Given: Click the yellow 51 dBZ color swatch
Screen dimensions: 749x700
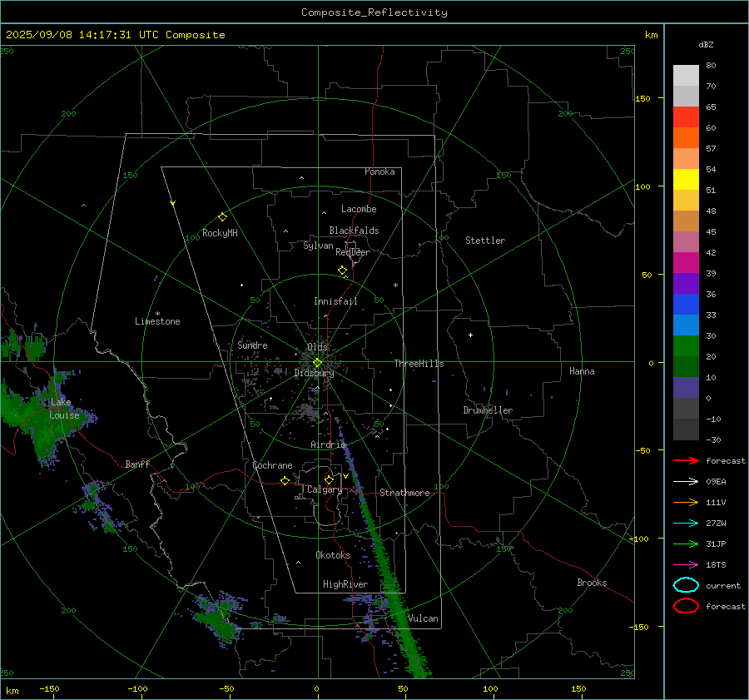Looking at the screenshot, I should tap(686, 180).
